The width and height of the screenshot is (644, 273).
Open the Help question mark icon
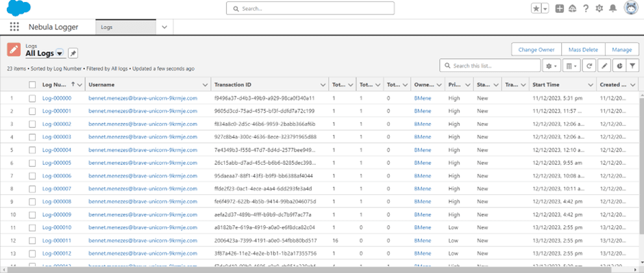tap(586, 9)
